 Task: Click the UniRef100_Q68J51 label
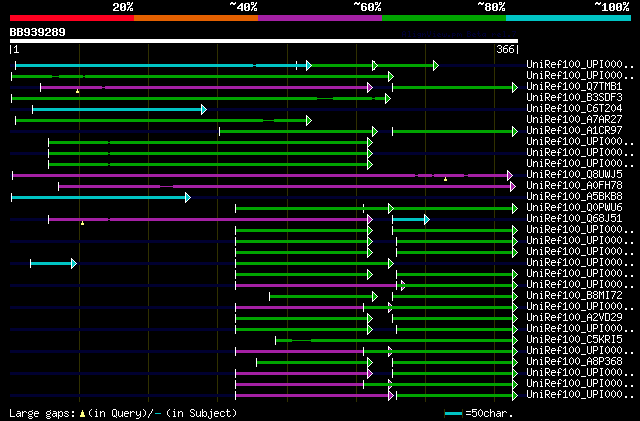click(x=574, y=218)
